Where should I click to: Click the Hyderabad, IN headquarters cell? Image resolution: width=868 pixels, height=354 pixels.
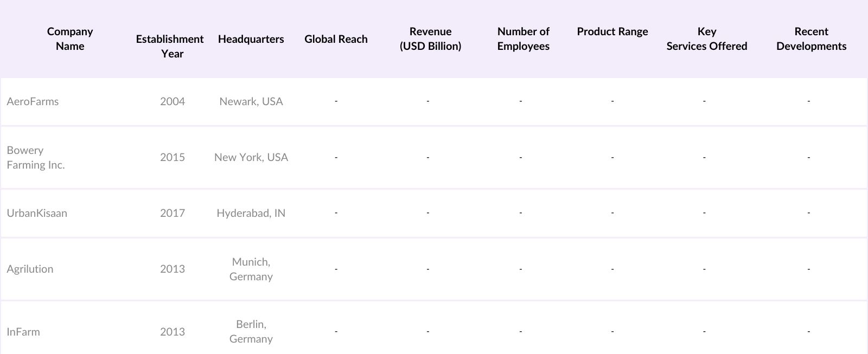pos(251,213)
